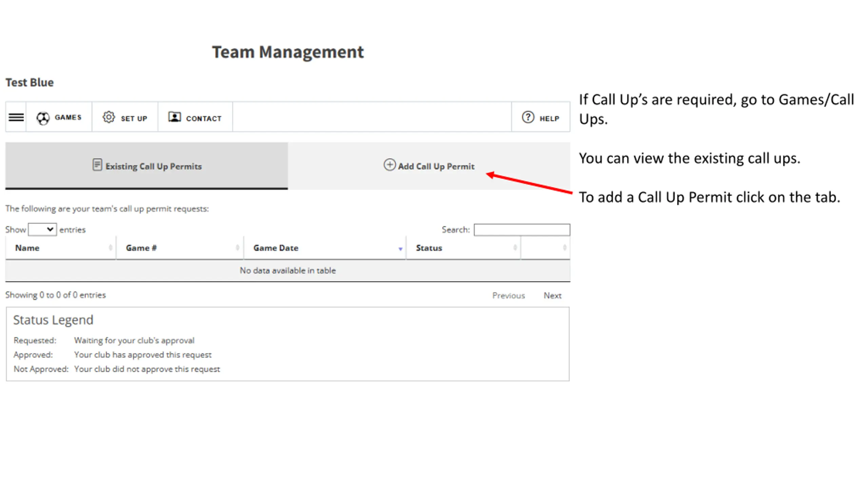Sort table by Game Date column
The image size is (868, 488).
(x=325, y=248)
